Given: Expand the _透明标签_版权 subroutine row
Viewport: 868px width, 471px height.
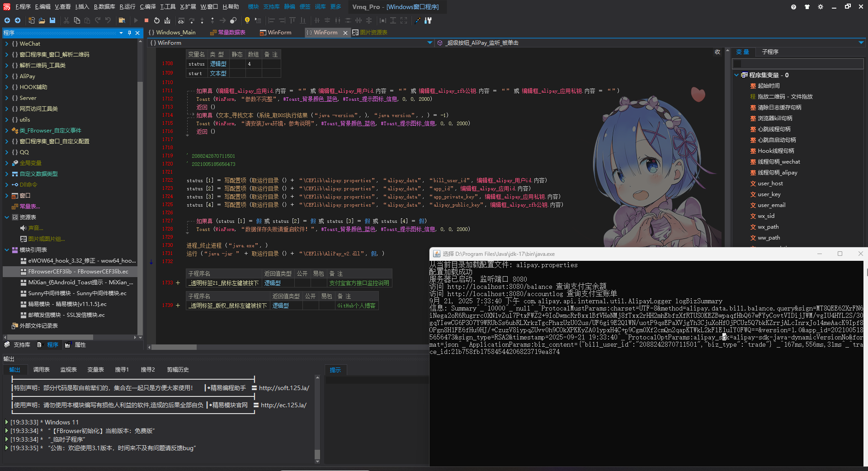Looking at the screenshot, I should (x=178, y=306).
